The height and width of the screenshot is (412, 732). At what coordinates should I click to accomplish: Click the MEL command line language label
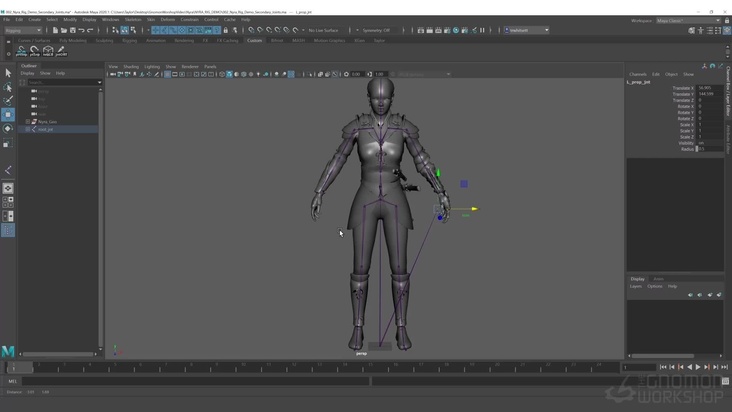(13, 381)
